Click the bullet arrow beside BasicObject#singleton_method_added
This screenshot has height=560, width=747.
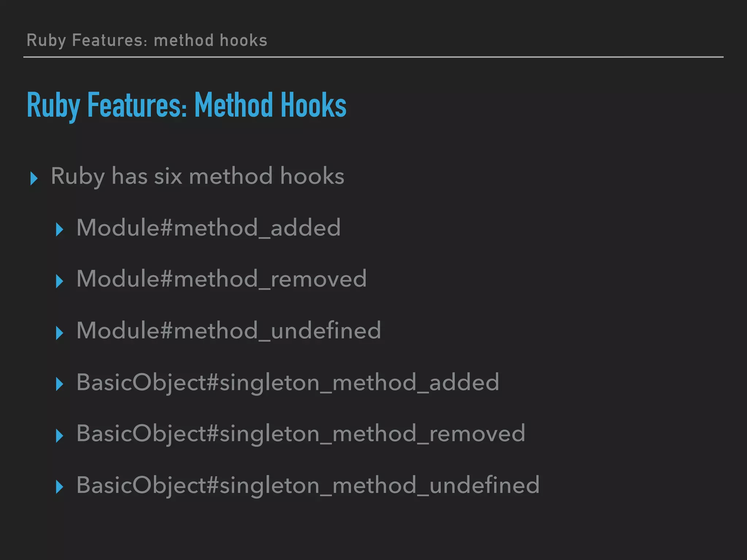coord(59,384)
